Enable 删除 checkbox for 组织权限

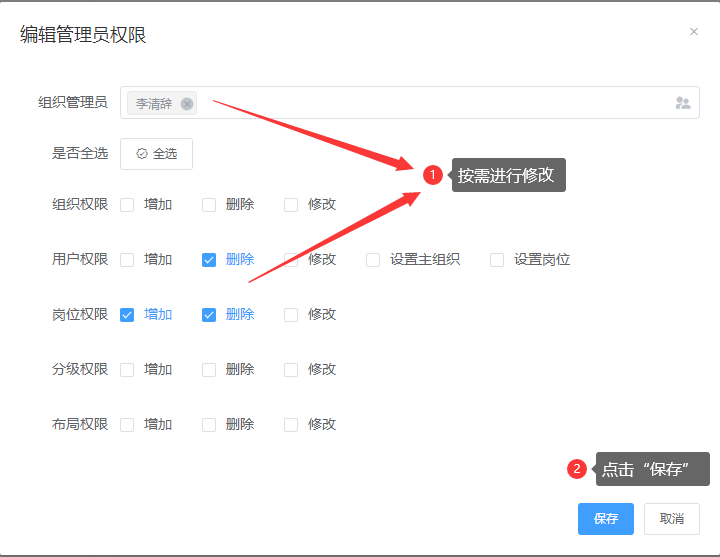[x=209, y=205]
